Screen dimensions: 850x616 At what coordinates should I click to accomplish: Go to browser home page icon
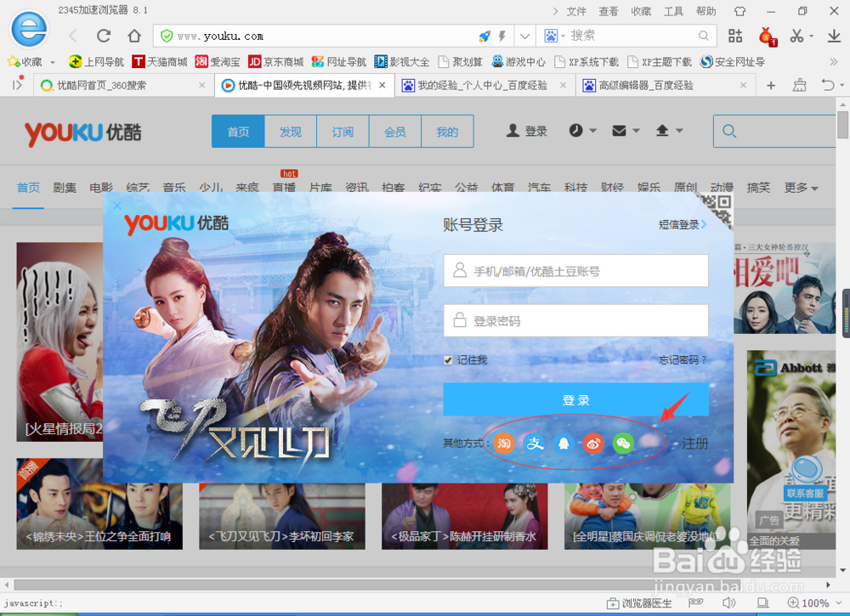[x=134, y=37]
